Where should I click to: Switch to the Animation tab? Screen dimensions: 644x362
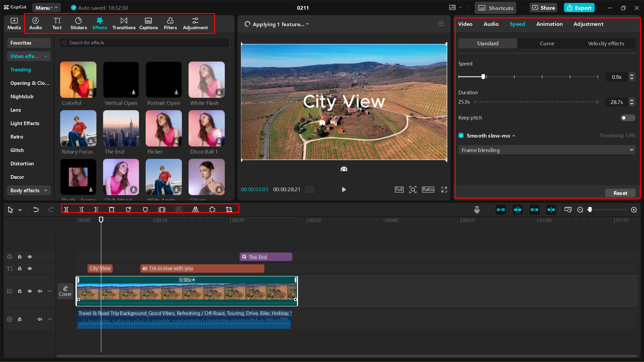[x=549, y=24]
